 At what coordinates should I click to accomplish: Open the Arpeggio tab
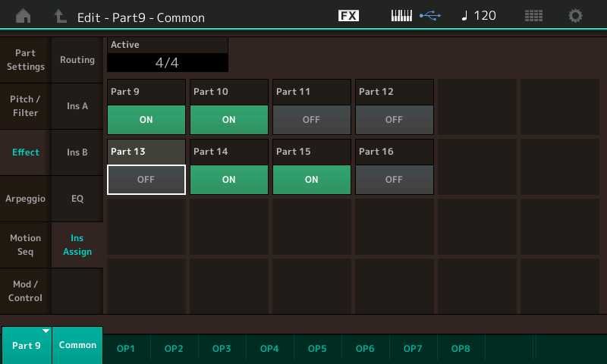(26, 199)
